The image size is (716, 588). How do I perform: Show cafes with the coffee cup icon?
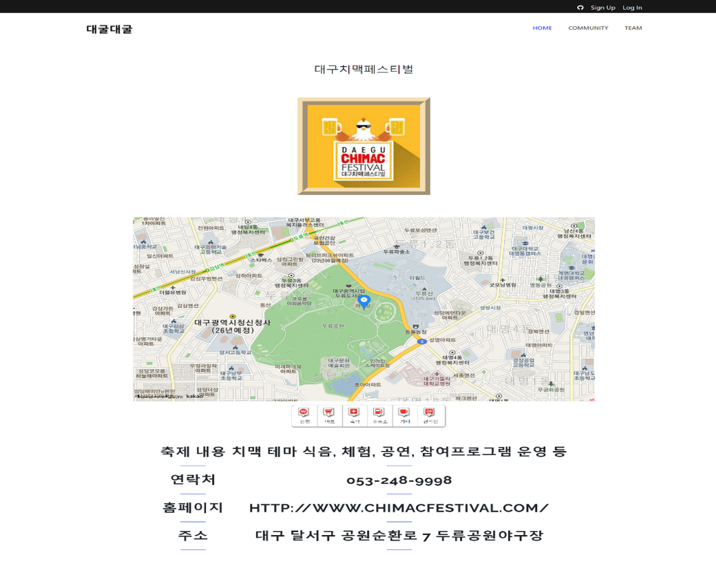tap(405, 416)
